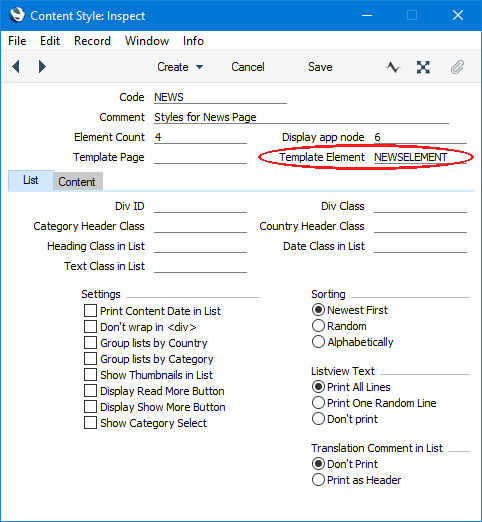This screenshot has height=522, width=482.
Task: Select Print as Header option
Action: tap(318, 480)
